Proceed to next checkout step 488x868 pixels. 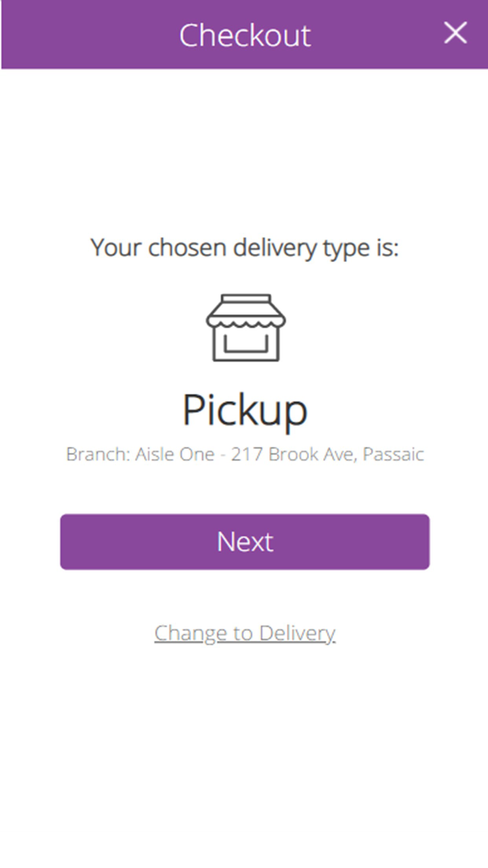(245, 542)
